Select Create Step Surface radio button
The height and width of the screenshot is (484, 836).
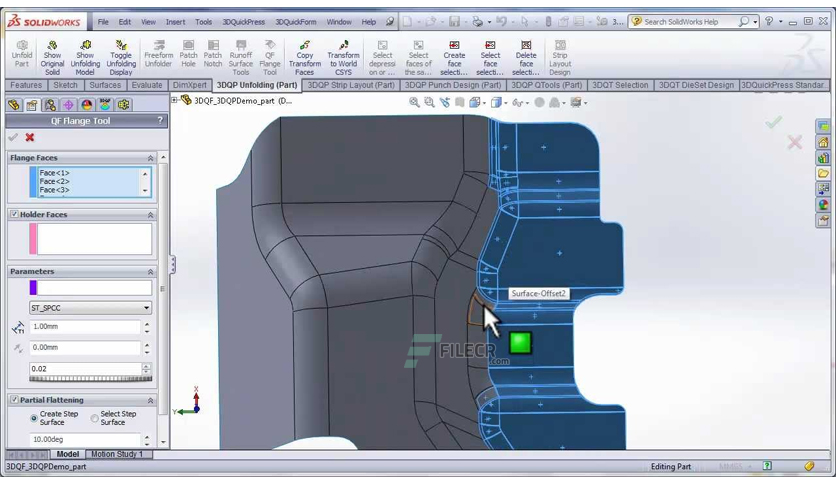coord(34,418)
